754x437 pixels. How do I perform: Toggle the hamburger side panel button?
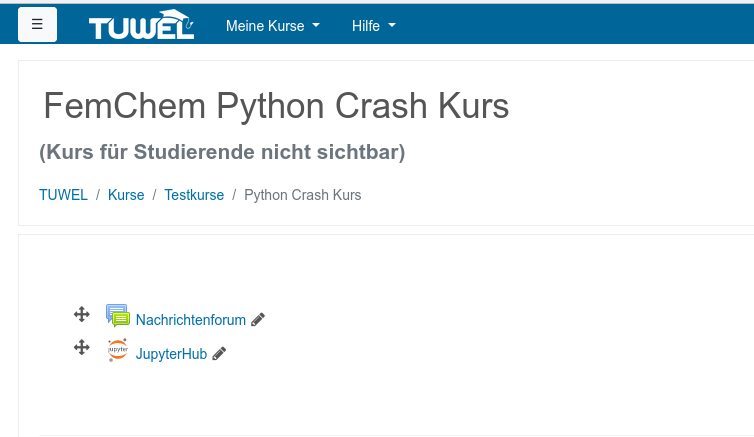37,25
